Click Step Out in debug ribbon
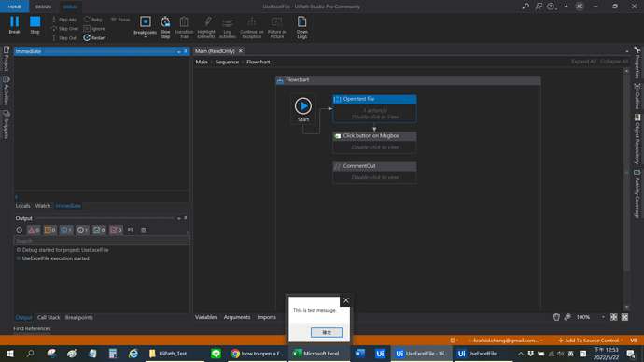This screenshot has width=644, height=362. (x=64, y=38)
